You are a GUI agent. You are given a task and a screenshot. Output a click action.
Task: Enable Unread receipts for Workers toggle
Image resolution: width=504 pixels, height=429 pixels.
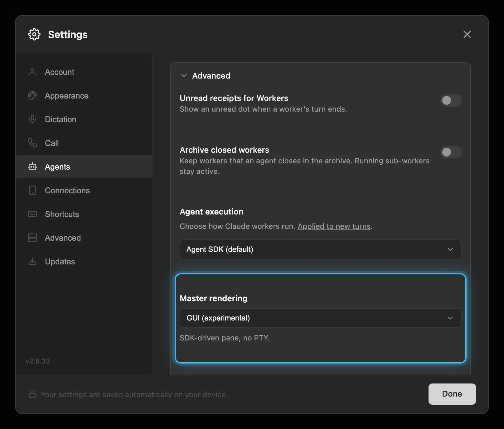point(451,100)
